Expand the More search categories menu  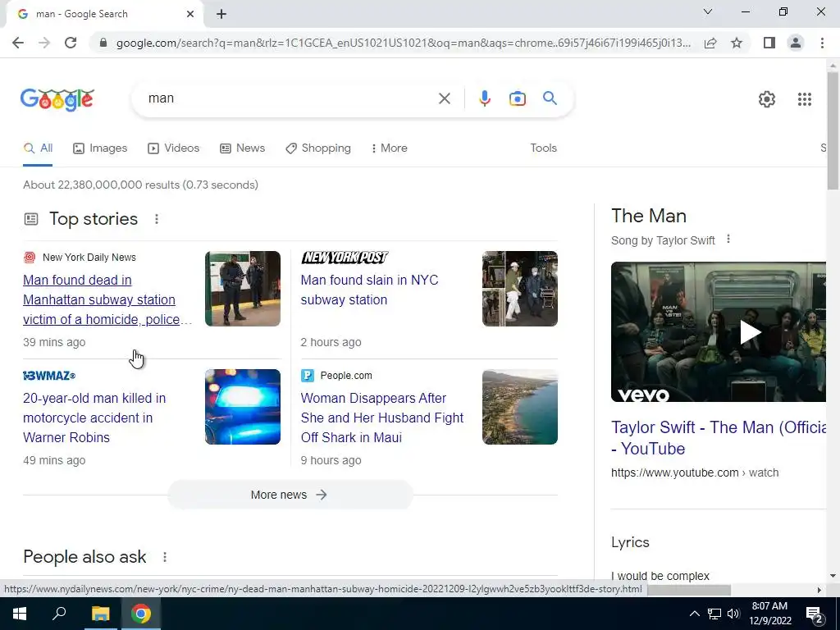(x=390, y=148)
